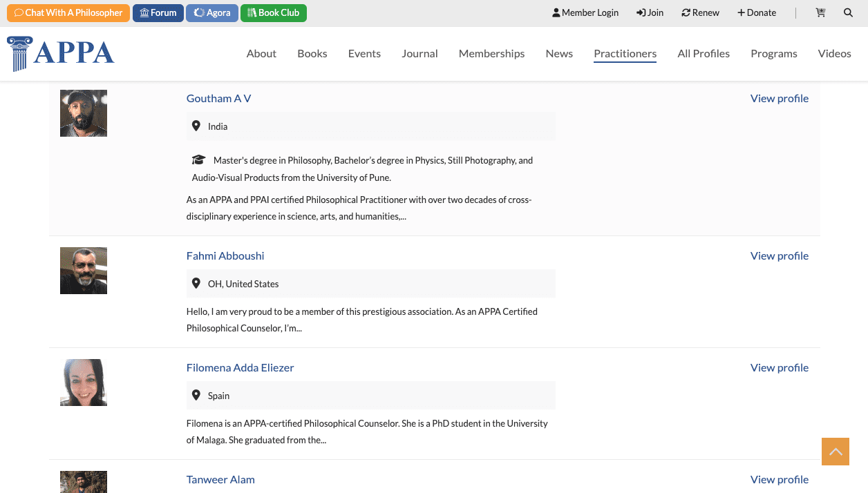The height and width of the screenshot is (493, 868).
Task: Open Tanweer Alam name link
Action: (x=220, y=479)
